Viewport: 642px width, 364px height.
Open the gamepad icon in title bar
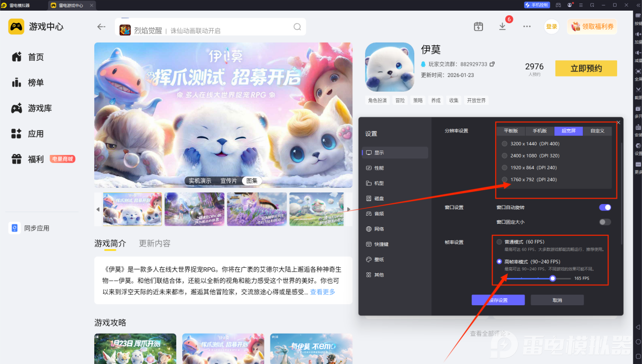[558, 5]
